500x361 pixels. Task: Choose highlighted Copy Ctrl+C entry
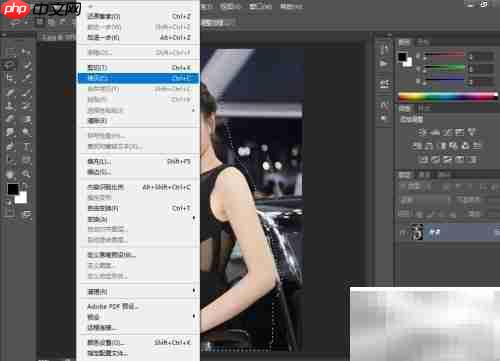point(138,78)
